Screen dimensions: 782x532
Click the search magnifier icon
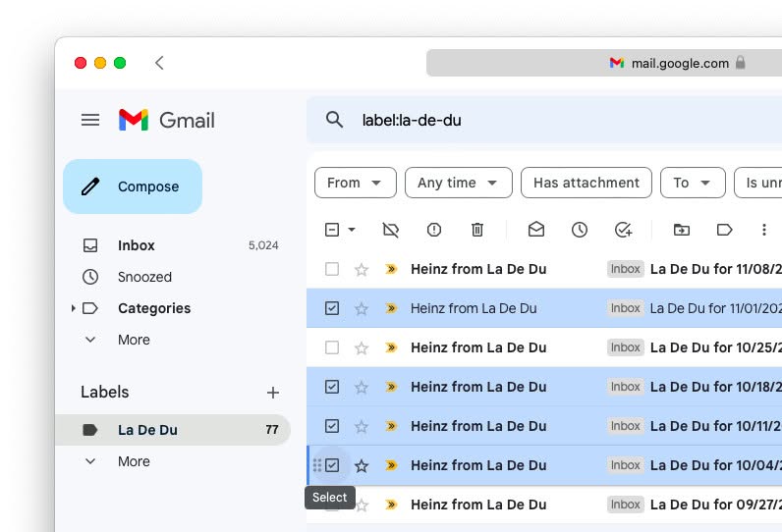coord(334,120)
